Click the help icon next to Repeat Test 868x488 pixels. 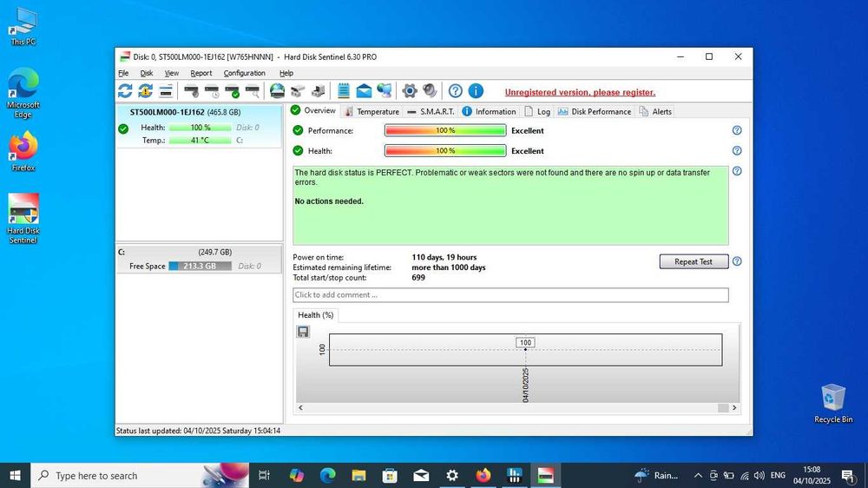tap(737, 261)
